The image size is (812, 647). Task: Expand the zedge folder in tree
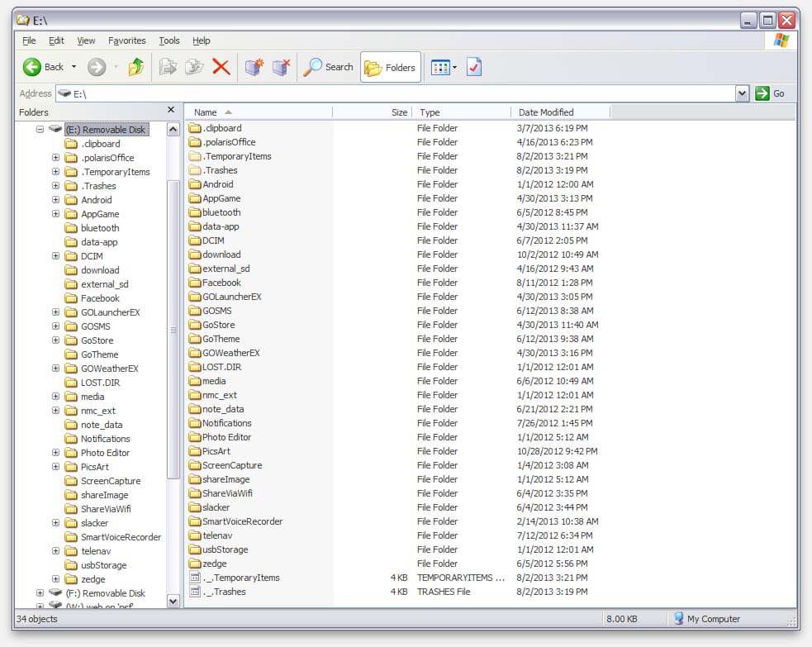pyautogui.click(x=55, y=578)
